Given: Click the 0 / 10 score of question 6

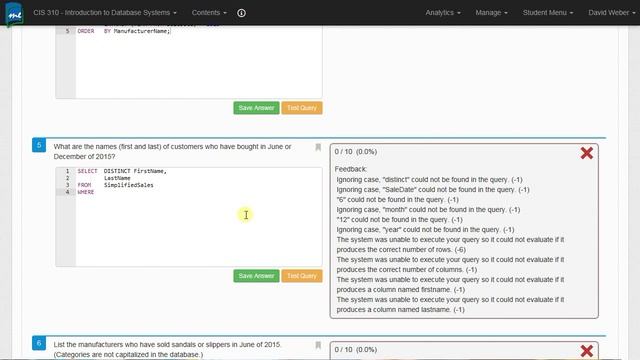Looking at the screenshot, I should click(356, 350).
